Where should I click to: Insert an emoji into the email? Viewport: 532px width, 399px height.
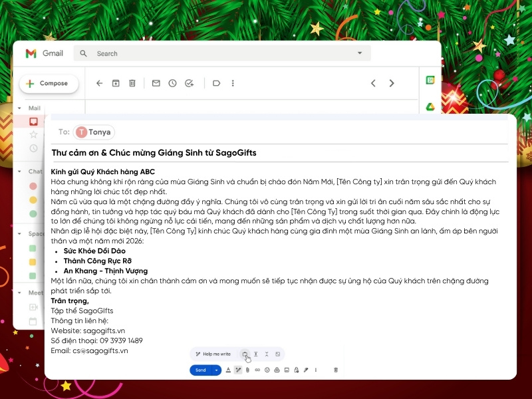(x=266, y=370)
